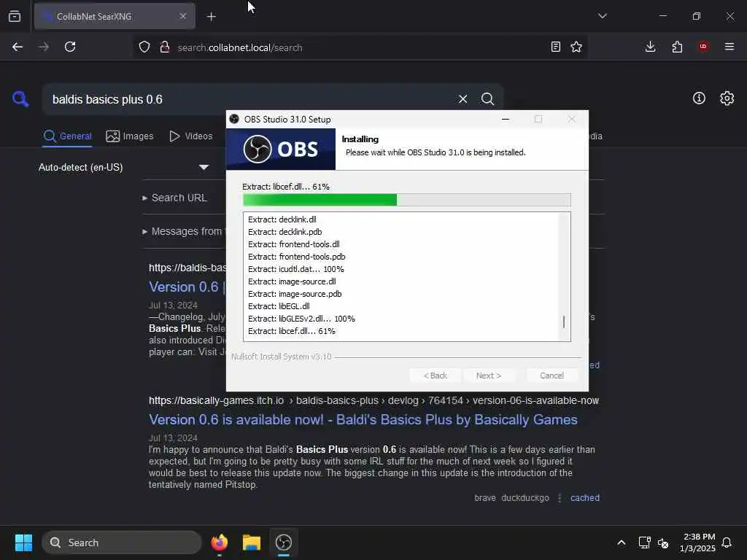Open the network status tray icon

(x=644, y=542)
